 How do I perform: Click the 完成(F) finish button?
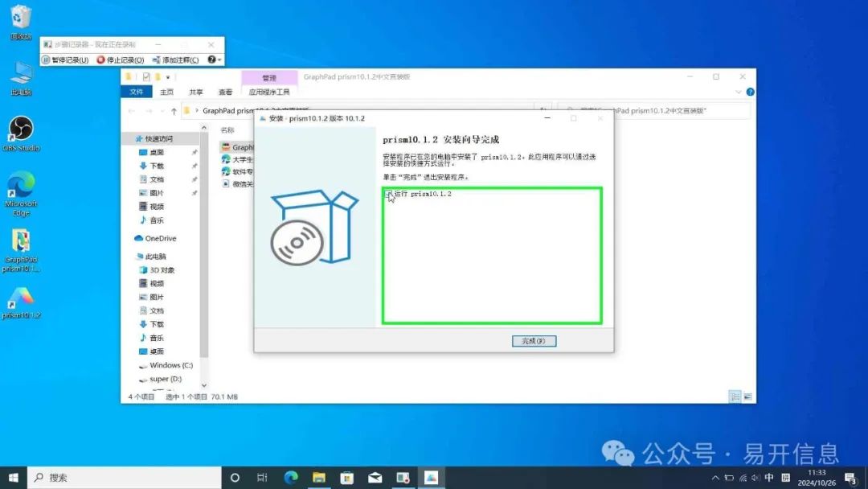tap(534, 341)
